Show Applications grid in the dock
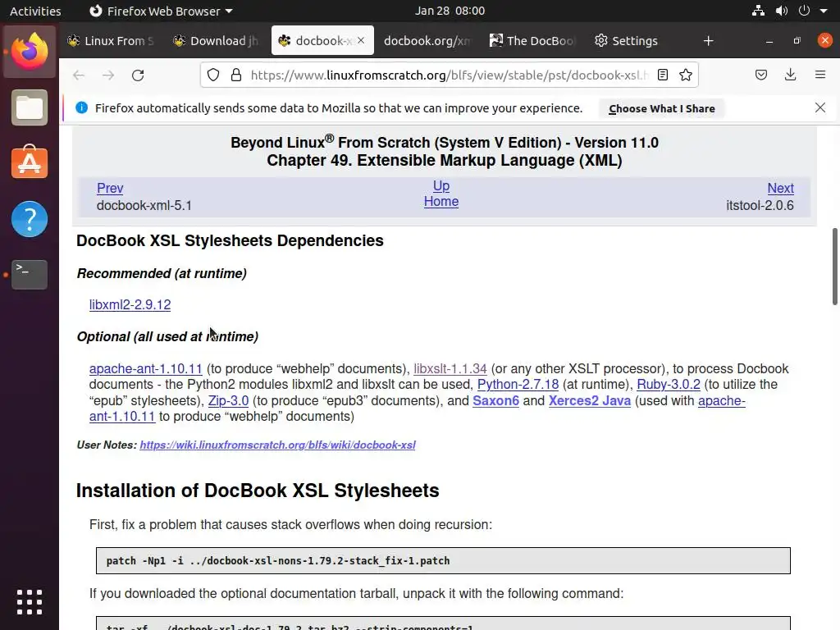The width and height of the screenshot is (840, 630). coord(30,602)
